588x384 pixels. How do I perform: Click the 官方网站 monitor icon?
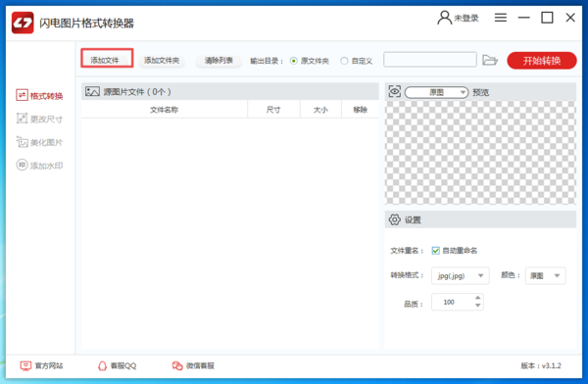25,366
